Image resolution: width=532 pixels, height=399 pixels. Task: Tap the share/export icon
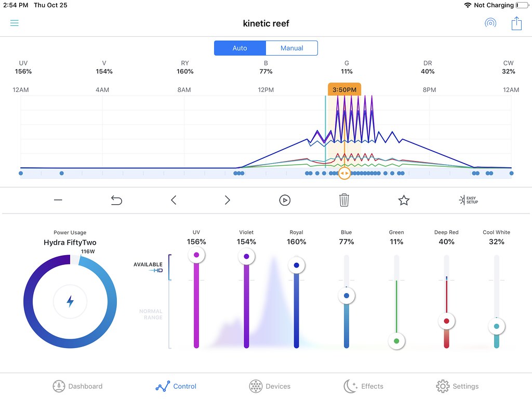click(x=516, y=23)
